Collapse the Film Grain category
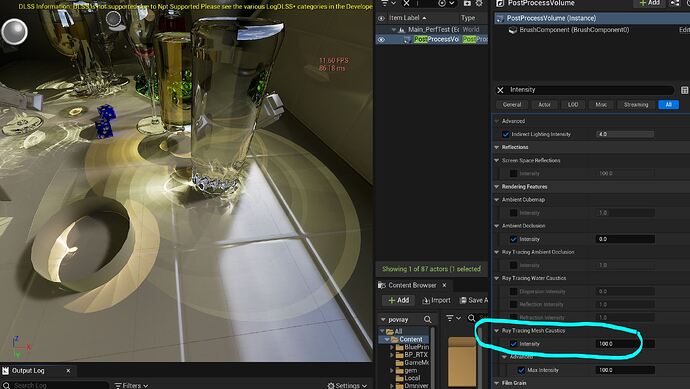The width and height of the screenshot is (690, 389). click(497, 383)
